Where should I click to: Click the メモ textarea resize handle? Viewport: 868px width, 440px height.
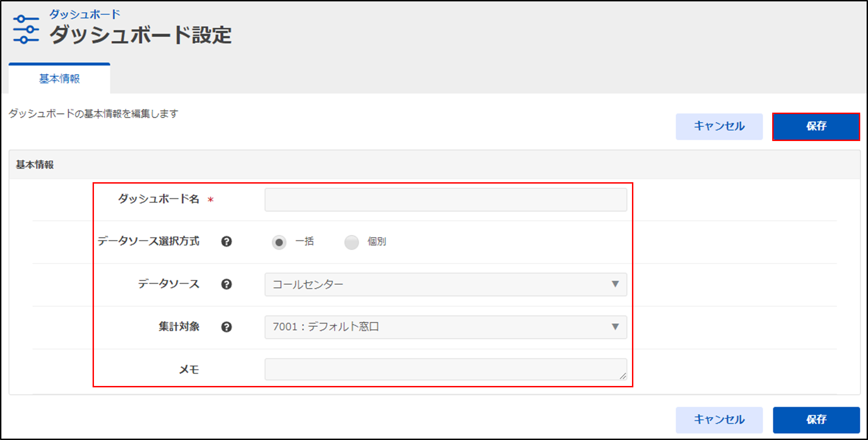click(x=622, y=376)
